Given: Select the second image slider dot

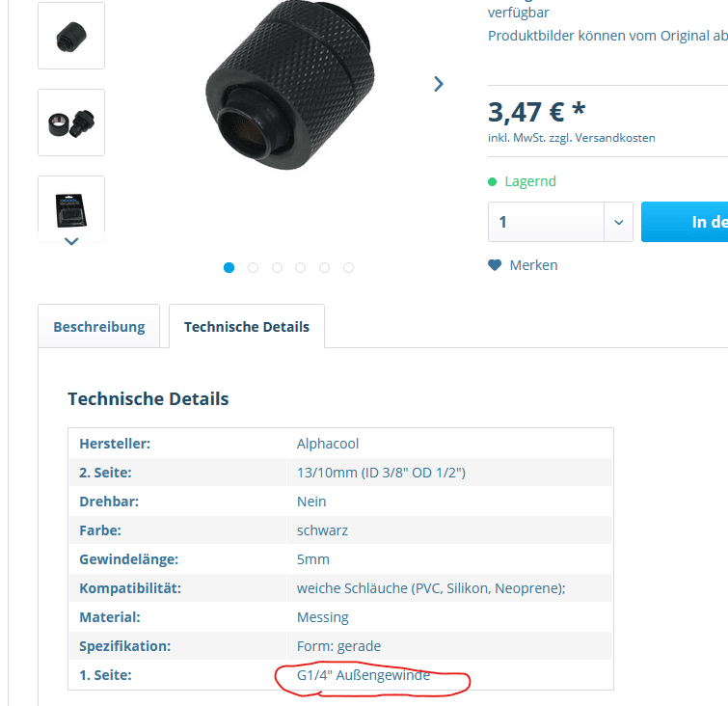Looking at the screenshot, I should tap(253, 267).
